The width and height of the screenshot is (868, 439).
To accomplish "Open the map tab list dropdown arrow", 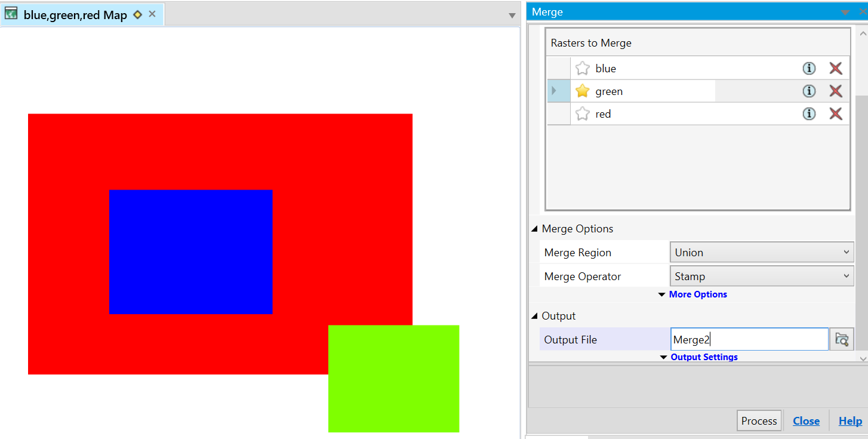I will point(512,16).
